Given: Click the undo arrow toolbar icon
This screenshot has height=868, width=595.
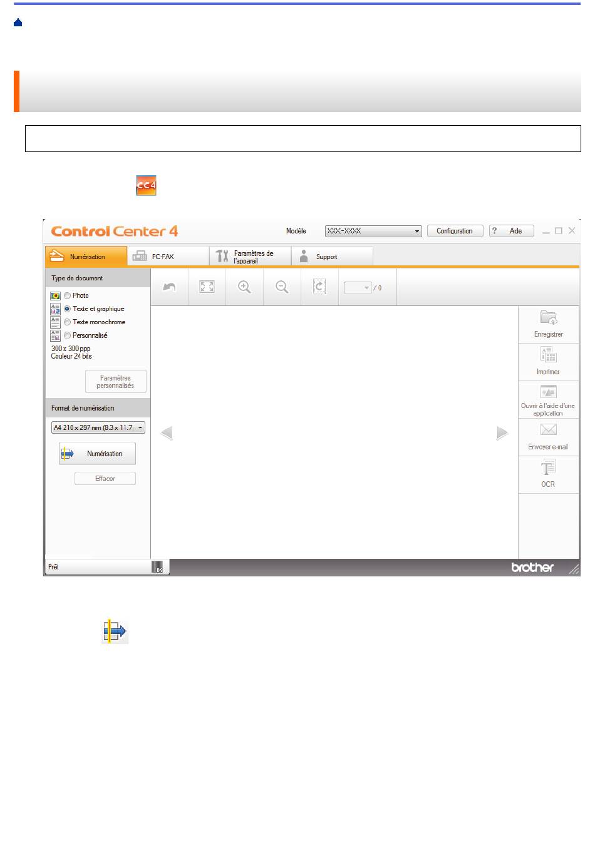Looking at the screenshot, I should [169, 287].
